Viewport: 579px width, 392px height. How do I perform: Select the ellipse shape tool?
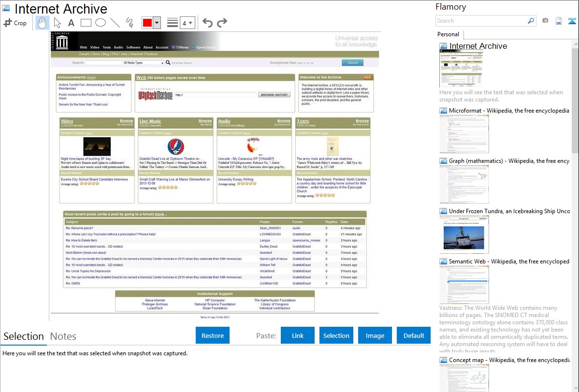pyautogui.click(x=100, y=23)
